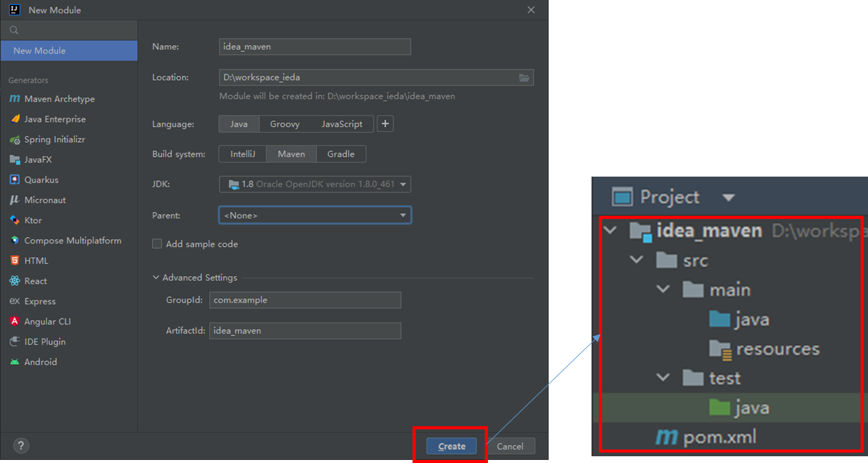This screenshot has width=868, height=463.
Task: Choose Groovy as the language
Action: pos(285,124)
